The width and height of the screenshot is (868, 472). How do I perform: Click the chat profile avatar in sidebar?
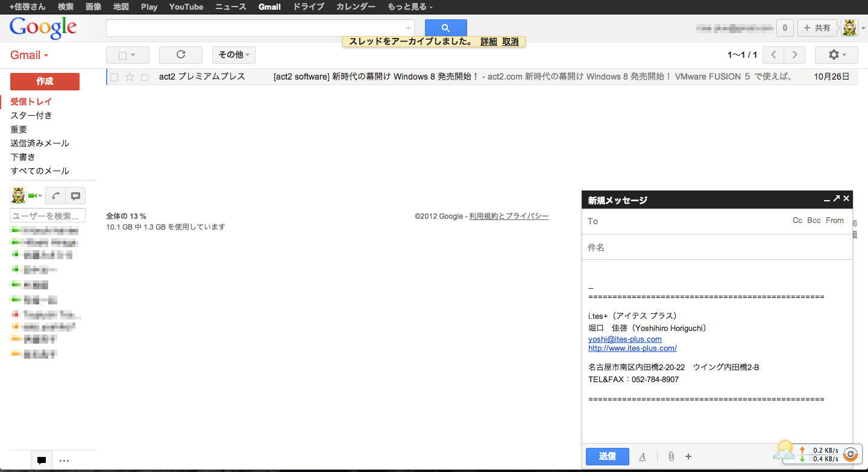click(x=18, y=195)
